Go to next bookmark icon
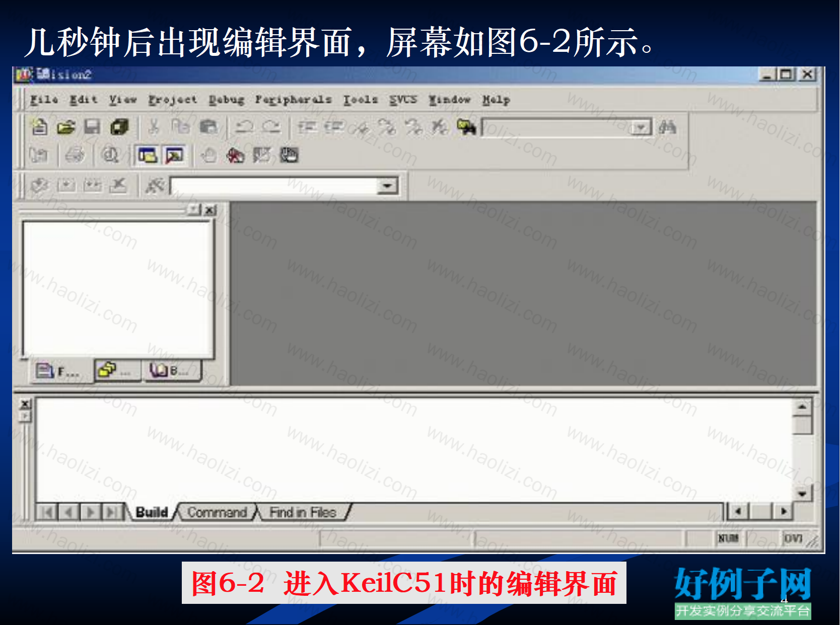The image size is (840, 625). tap(387, 127)
